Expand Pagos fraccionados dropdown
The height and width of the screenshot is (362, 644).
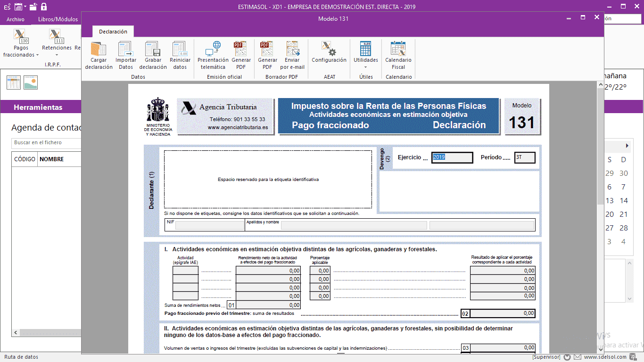click(x=21, y=43)
